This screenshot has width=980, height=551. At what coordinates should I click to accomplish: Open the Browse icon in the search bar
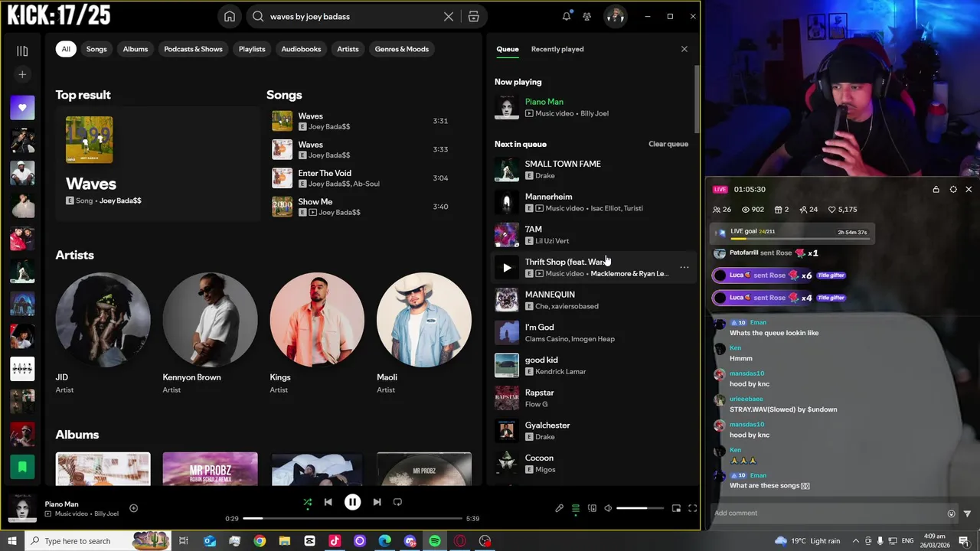(473, 17)
